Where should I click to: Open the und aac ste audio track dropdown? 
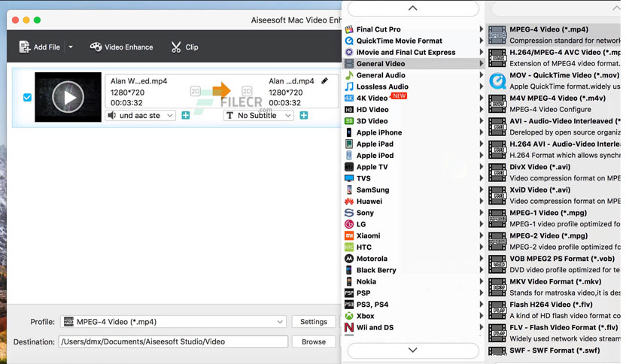pos(141,116)
